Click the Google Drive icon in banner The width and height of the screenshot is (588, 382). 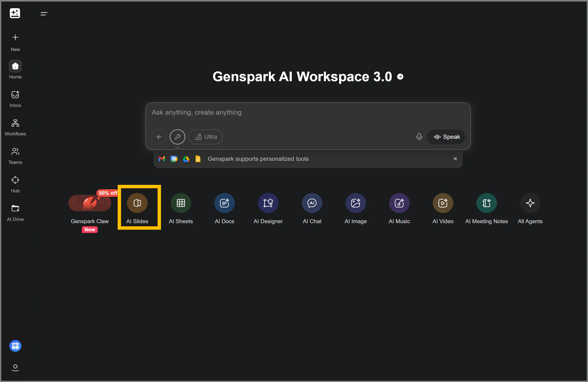click(186, 159)
